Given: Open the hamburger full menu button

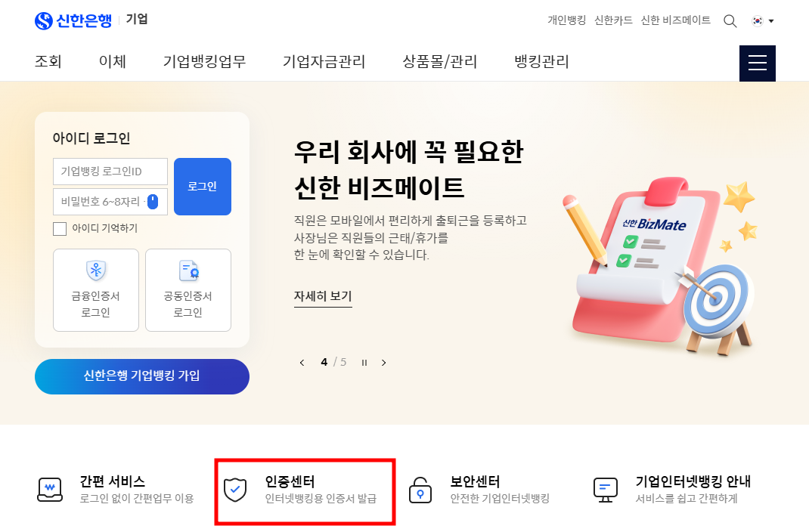Looking at the screenshot, I should 757,63.
